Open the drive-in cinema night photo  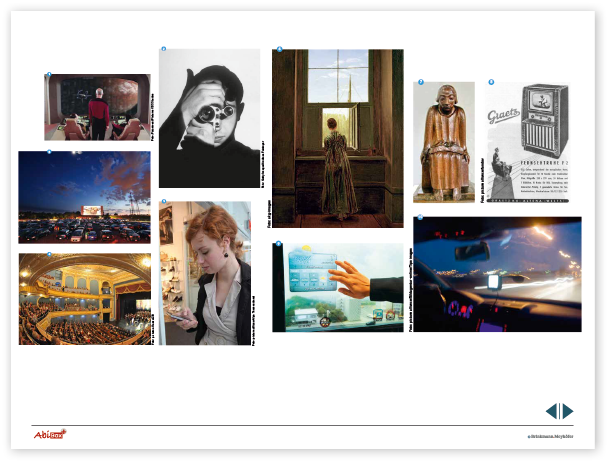click(x=84, y=197)
